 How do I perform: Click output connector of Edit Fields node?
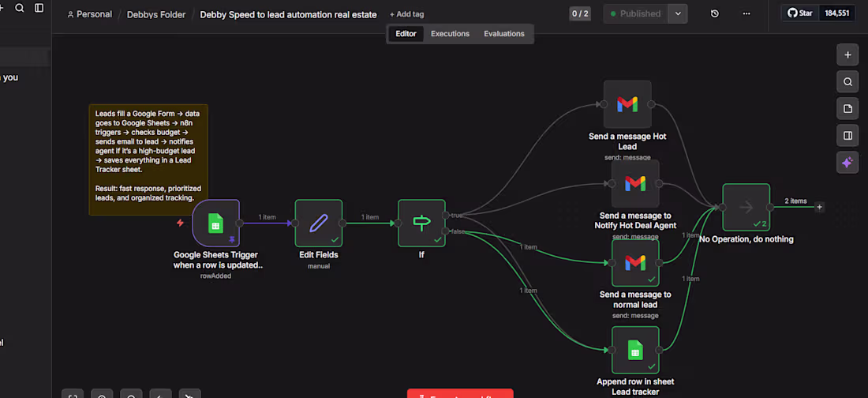coord(342,223)
